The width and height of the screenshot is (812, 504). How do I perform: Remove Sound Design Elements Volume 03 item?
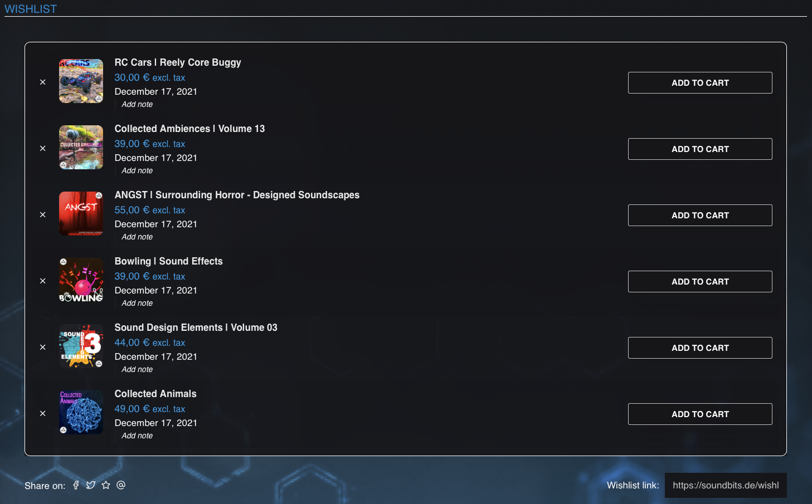(x=43, y=347)
